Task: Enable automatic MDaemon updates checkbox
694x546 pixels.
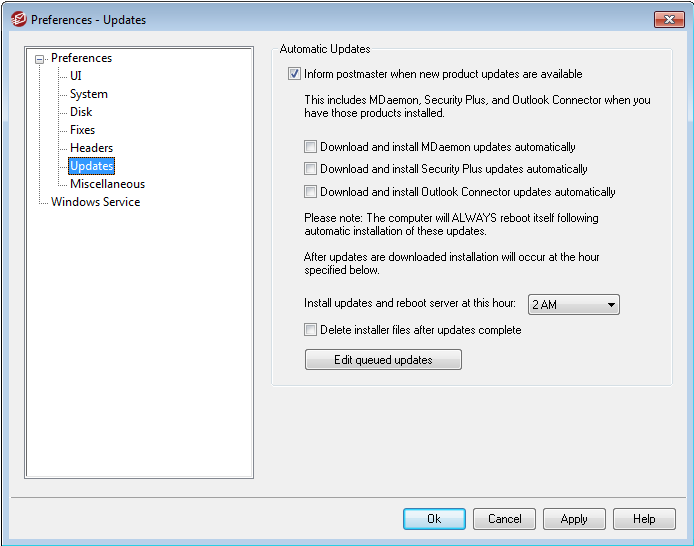Action: 310,147
